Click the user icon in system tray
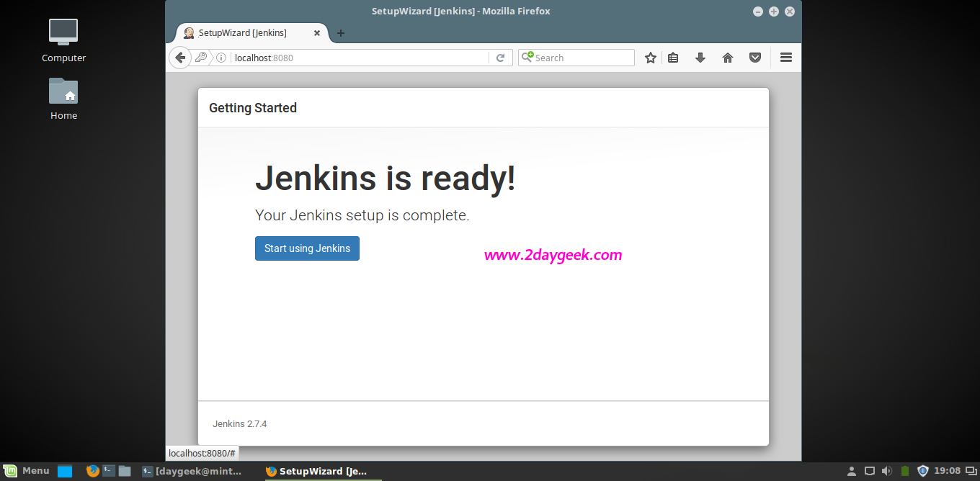This screenshot has width=980, height=481. (852, 471)
